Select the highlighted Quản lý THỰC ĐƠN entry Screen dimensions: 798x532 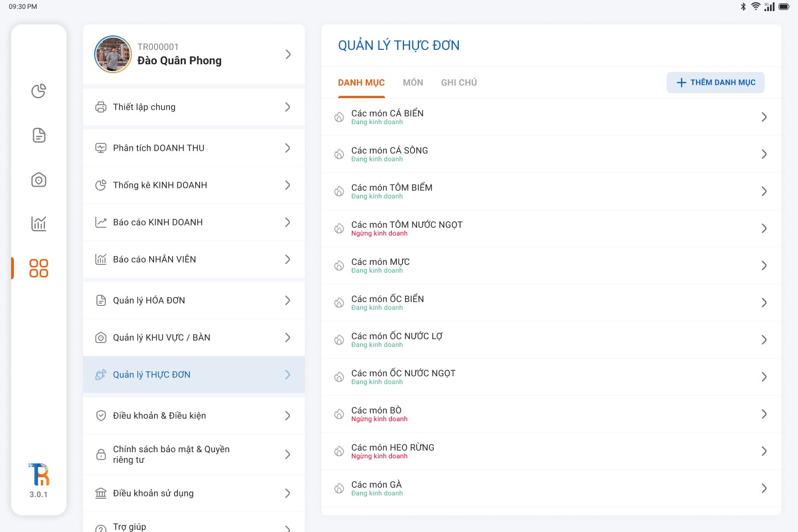coord(194,375)
